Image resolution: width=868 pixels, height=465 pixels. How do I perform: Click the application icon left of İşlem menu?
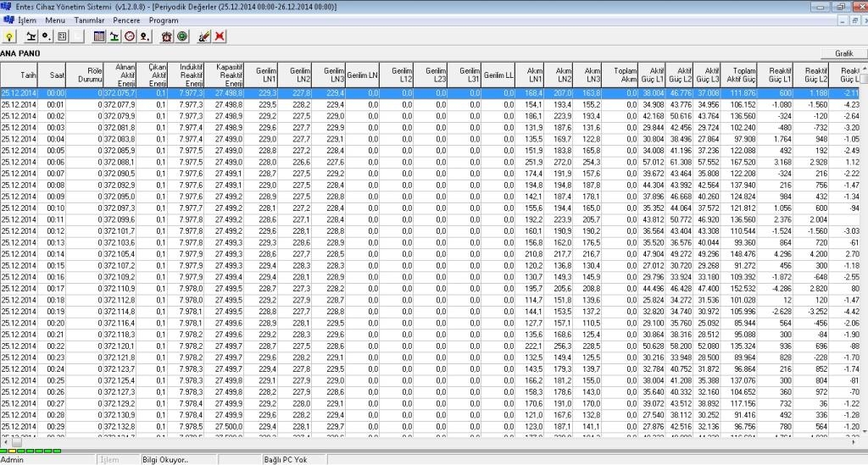pyautogui.click(x=8, y=20)
